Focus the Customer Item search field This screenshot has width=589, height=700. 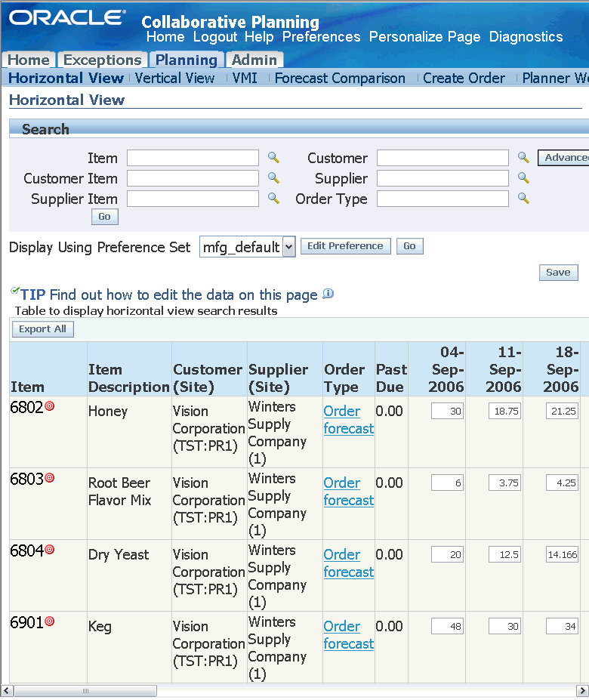193,178
